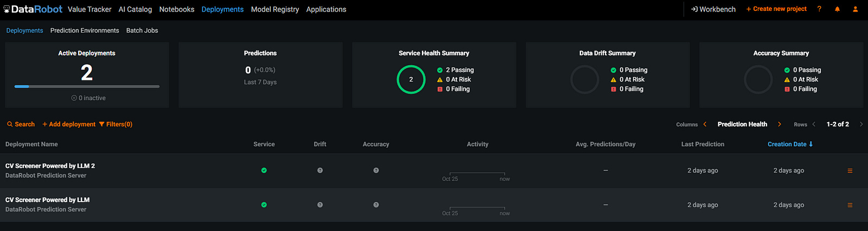Click activity timeline for CV Screener Powered by LLM 2
The height and width of the screenshot is (231, 868).
pos(477,176)
